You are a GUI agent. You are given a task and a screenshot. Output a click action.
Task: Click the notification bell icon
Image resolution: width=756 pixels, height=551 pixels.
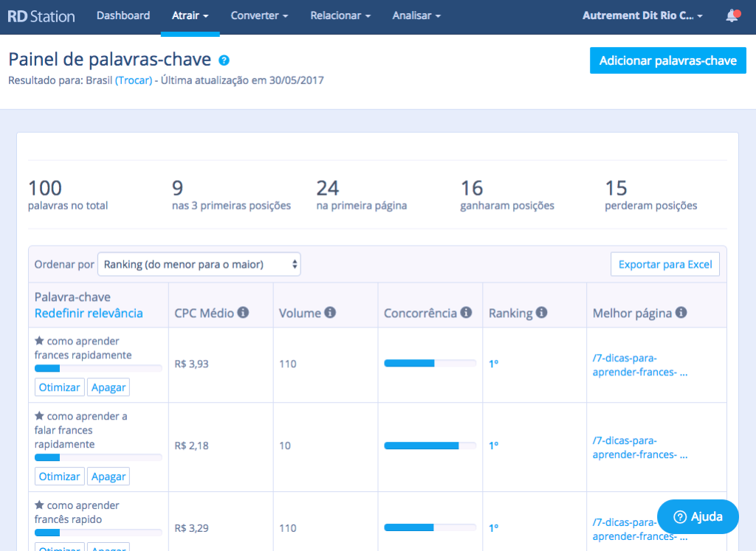coord(732,15)
